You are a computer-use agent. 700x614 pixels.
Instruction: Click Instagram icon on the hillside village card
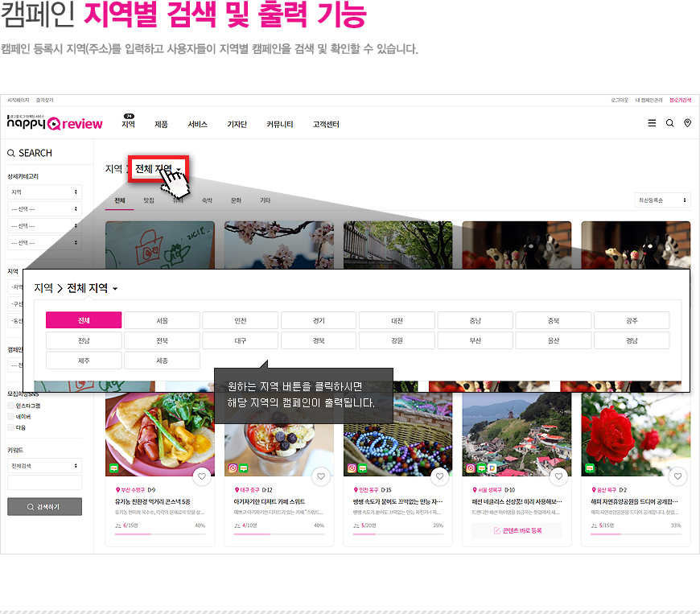click(471, 468)
